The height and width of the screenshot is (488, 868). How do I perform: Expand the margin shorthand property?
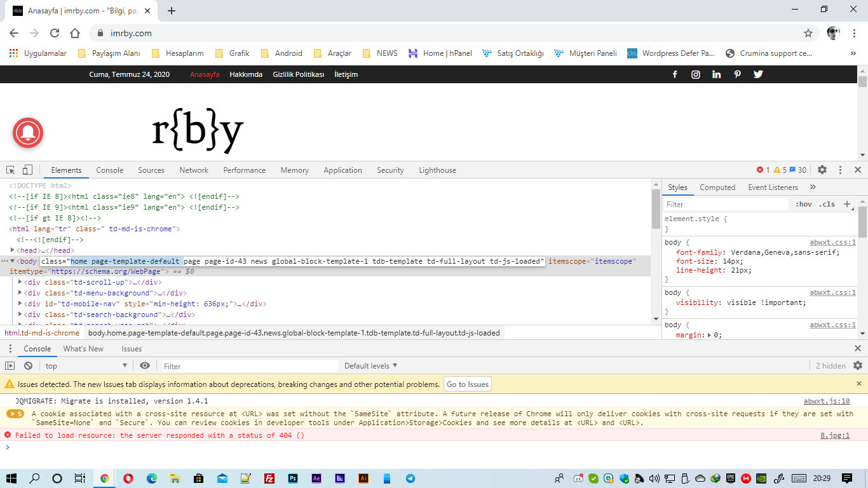click(710, 335)
